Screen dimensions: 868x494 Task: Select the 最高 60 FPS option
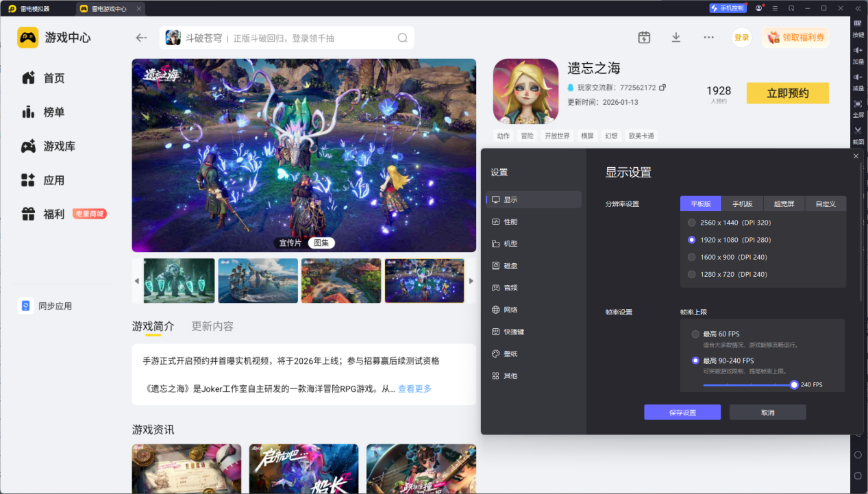point(715,334)
